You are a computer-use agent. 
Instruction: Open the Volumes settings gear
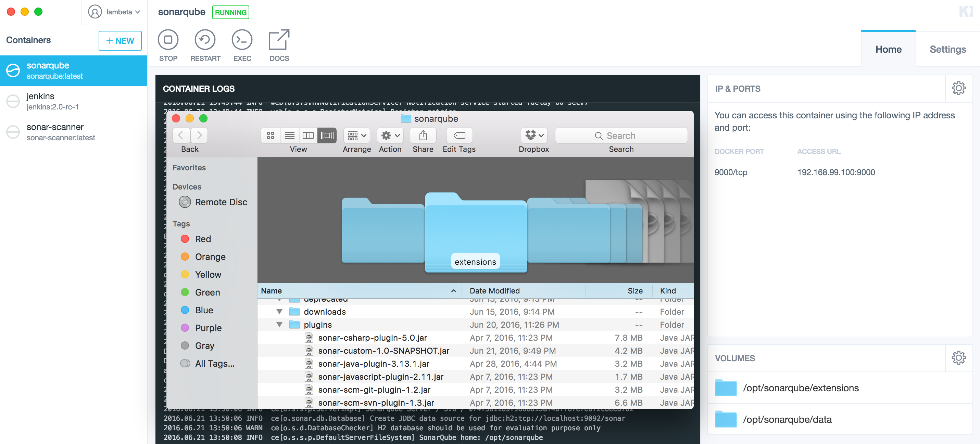(x=959, y=357)
